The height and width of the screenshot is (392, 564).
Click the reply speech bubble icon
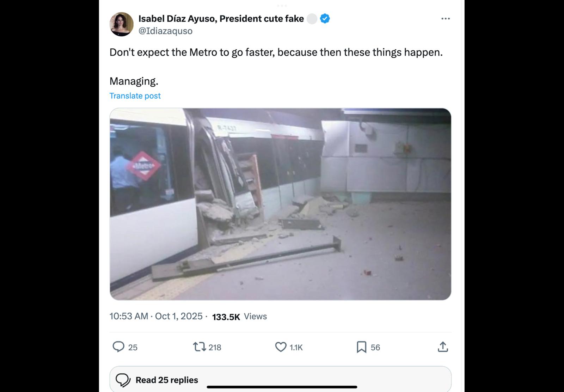coord(118,347)
